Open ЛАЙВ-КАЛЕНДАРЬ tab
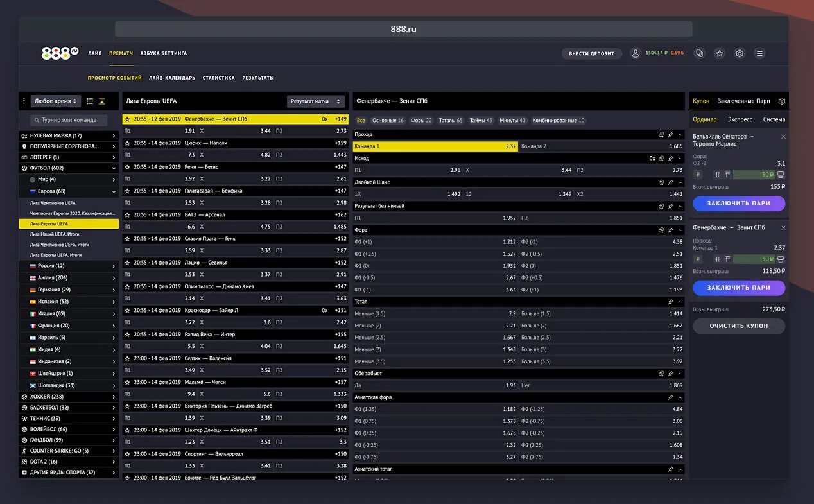The height and width of the screenshot is (504, 814). pos(172,78)
